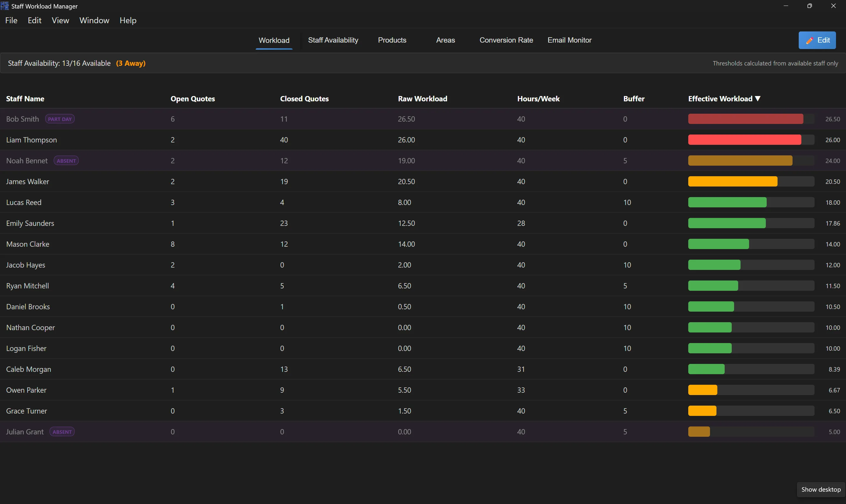
Task: Click Julian Grant's workload bar
Action: click(x=699, y=432)
